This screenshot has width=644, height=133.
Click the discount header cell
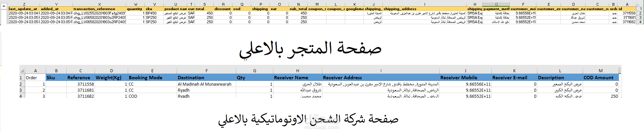pyautogui.click(x=223, y=9)
